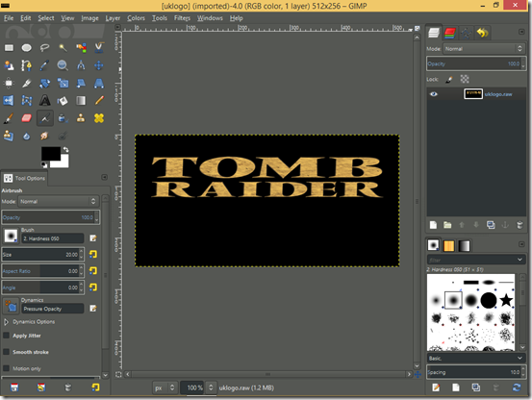Reset Size to brush native size
The width and height of the screenshot is (532, 400).
[93, 254]
